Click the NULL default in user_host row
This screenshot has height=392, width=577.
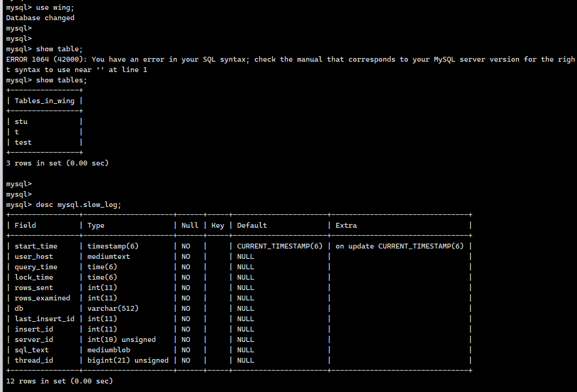click(x=246, y=256)
